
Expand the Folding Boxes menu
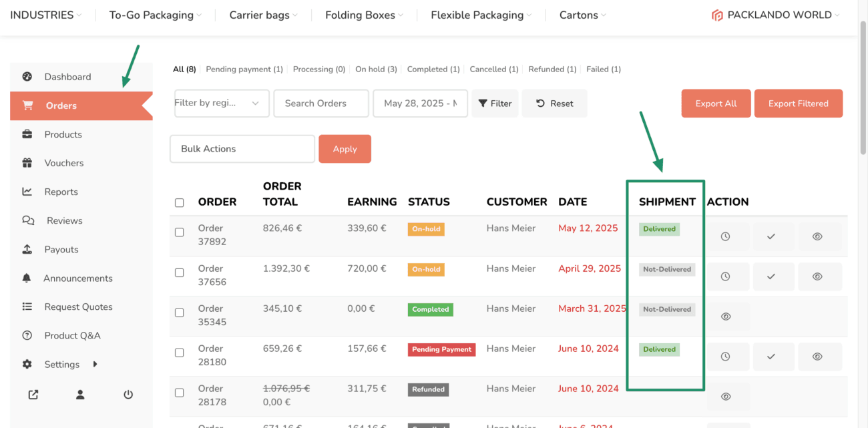(x=365, y=15)
